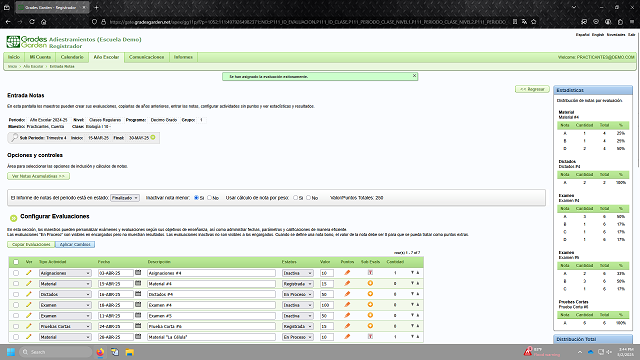Click the green icon next to the Final date
640x360 pixels.
click(153, 138)
